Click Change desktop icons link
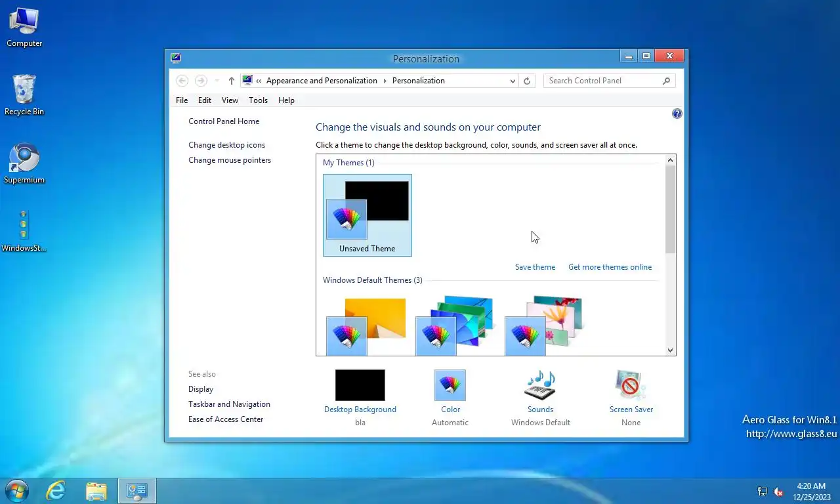840x504 pixels. 227,145
